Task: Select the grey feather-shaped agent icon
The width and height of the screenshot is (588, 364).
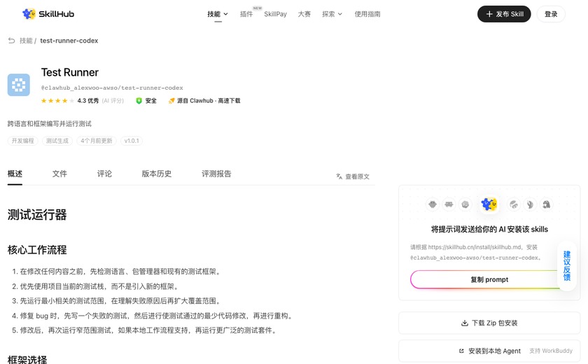Action: click(531, 204)
